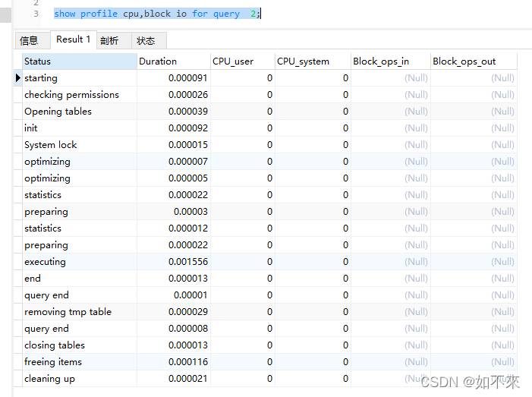Place cursor in the show profile query line
The image size is (532, 397).
[157, 14]
